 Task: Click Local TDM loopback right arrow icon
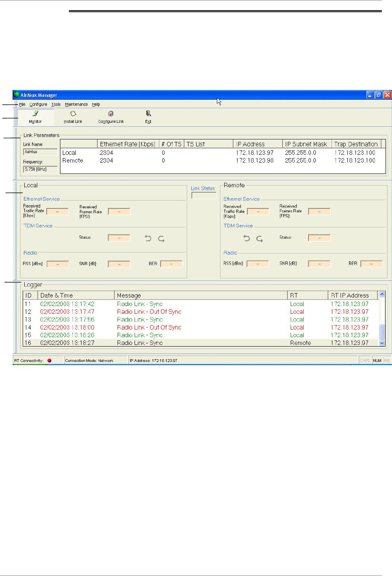coord(161,239)
